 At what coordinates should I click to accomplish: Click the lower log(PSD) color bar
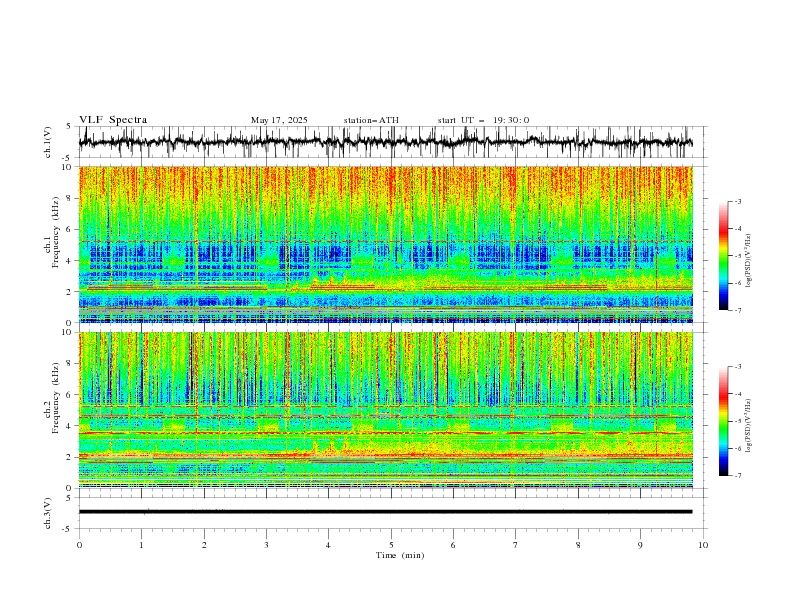(x=723, y=421)
